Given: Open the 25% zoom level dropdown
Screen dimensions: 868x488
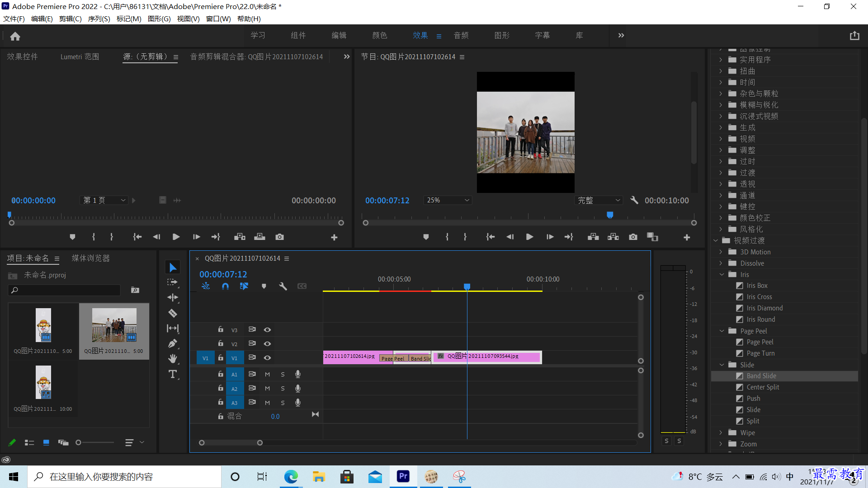Looking at the screenshot, I should click(448, 200).
